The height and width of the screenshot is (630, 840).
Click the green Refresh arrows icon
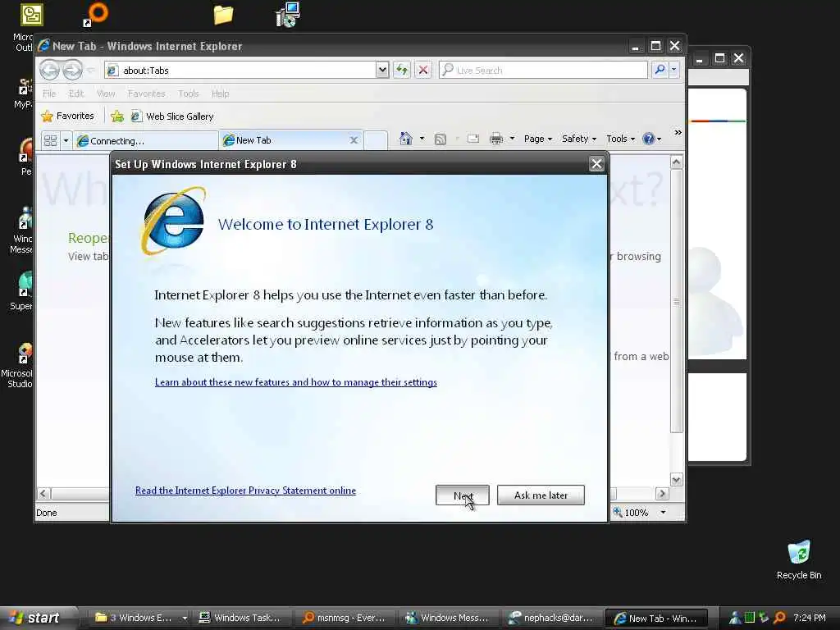pos(402,70)
